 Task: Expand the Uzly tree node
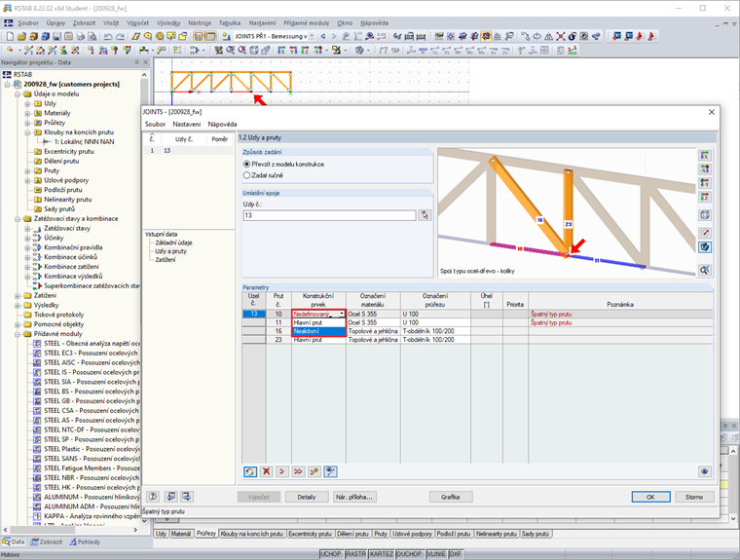(x=27, y=103)
